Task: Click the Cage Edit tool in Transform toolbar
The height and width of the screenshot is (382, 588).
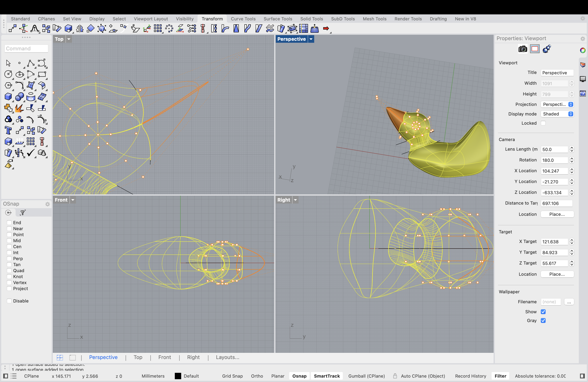Action: point(292,29)
